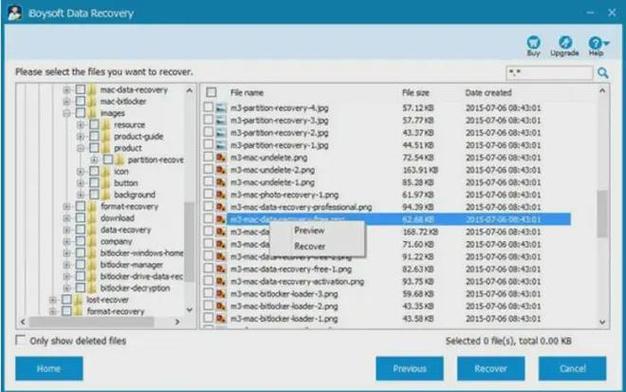The image size is (626, 392).
Task: Click iBoysoft Data Recovery app logo
Action: click(15, 13)
